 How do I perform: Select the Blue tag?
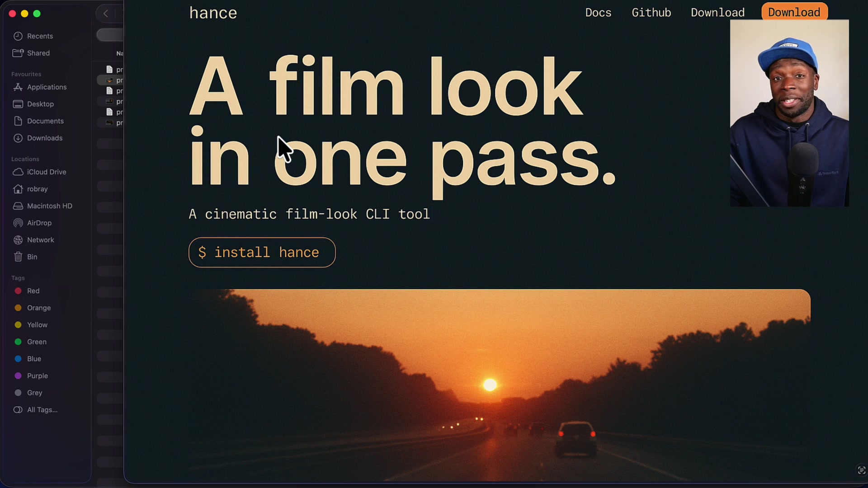[x=34, y=359]
